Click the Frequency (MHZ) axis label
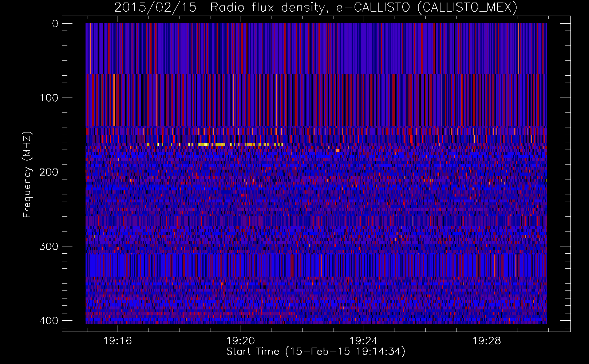Screen dimensions: 589x364 (27, 175)
